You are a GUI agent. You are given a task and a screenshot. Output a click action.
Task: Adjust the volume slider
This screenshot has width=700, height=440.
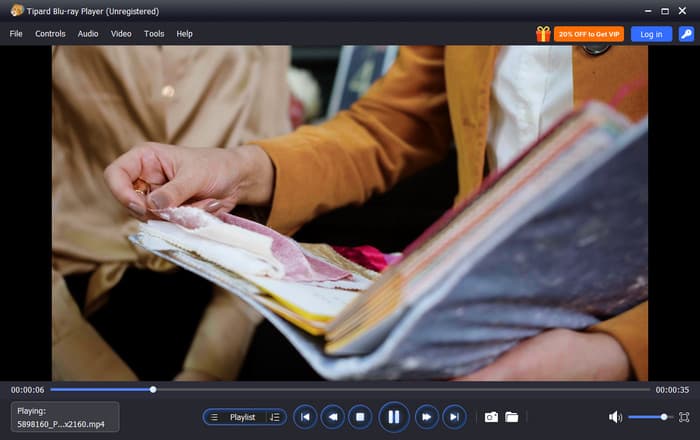(650, 417)
